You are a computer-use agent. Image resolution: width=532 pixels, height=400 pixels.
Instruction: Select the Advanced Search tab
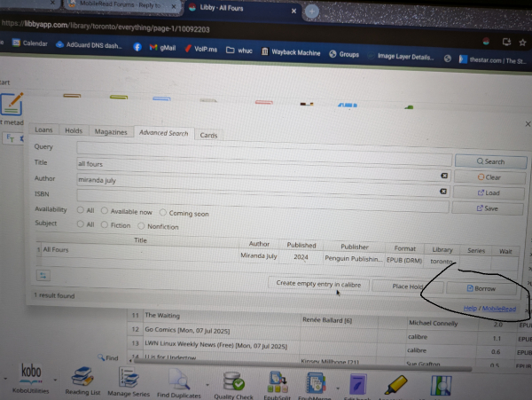pyautogui.click(x=163, y=133)
